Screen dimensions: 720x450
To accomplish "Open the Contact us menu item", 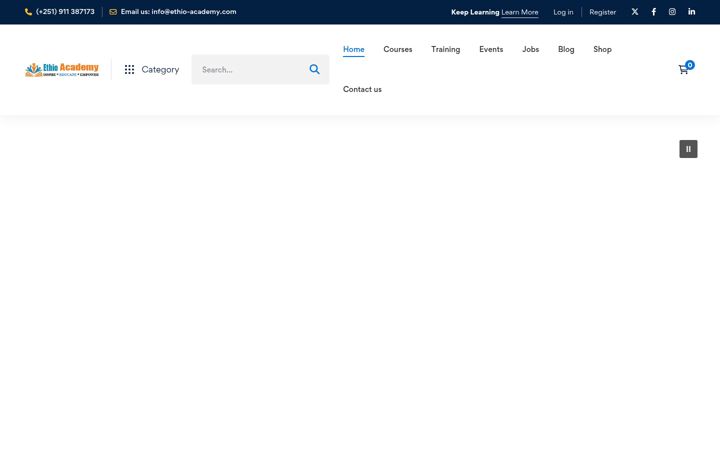I will pos(362,89).
